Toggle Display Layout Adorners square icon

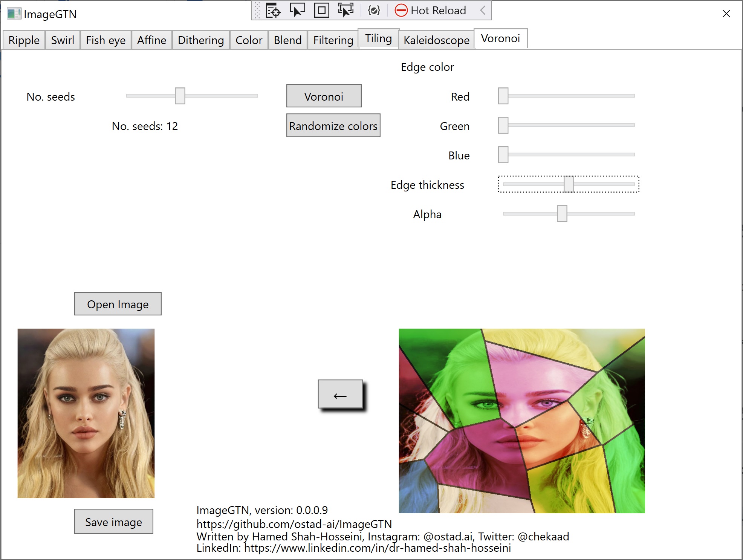pyautogui.click(x=321, y=11)
